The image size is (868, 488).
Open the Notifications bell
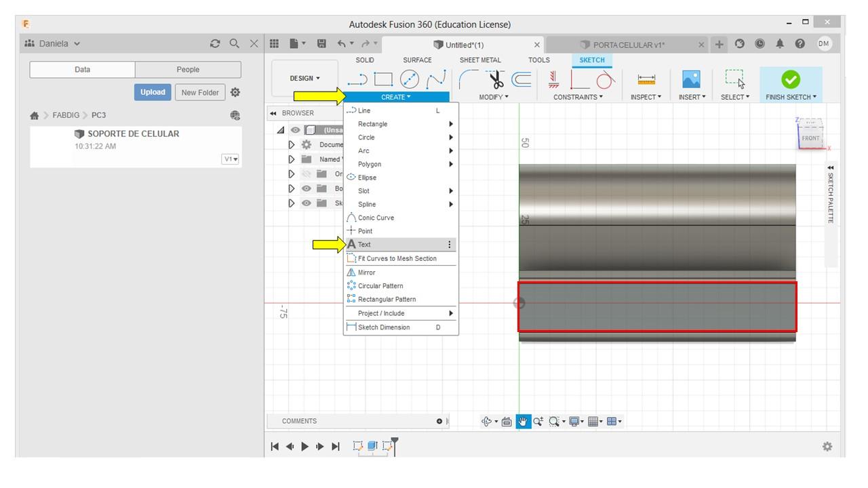click(780, 44)
